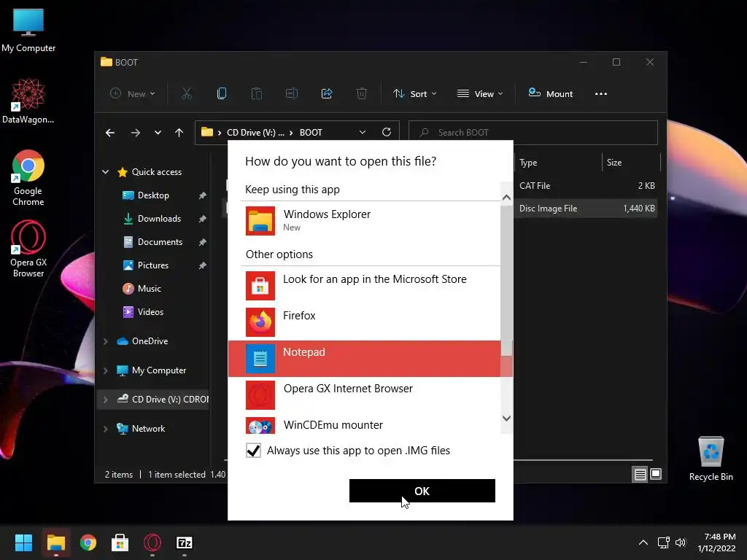The width and height of the screenshot is (747, 560).
Task: Click the Search BOOT input field
Action: tap(533, 133)
